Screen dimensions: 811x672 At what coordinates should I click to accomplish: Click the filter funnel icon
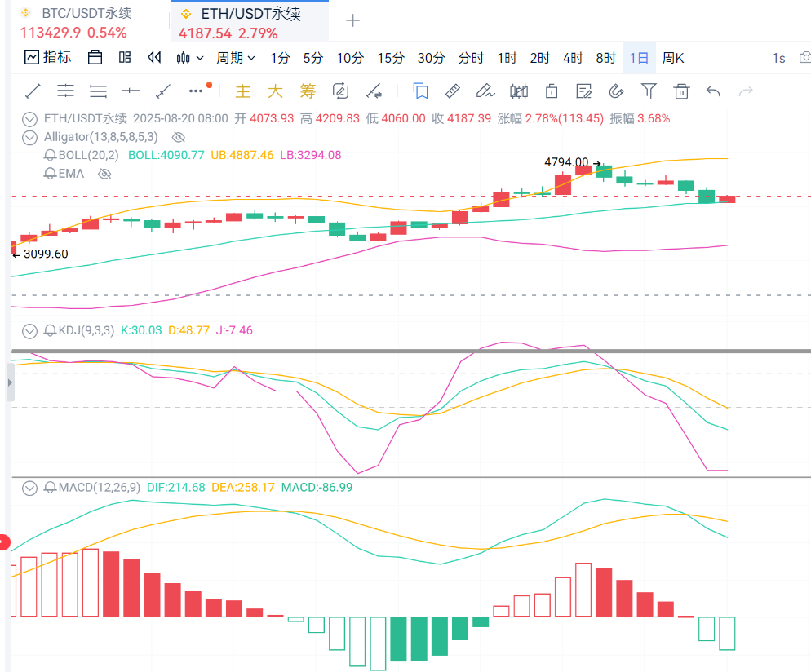(x=649, y=91)
